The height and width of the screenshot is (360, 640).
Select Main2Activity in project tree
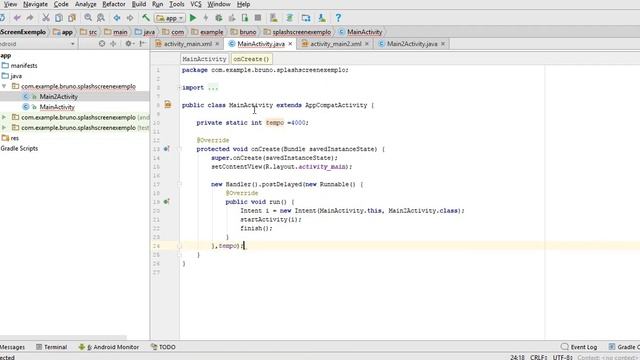click(58, 97)
